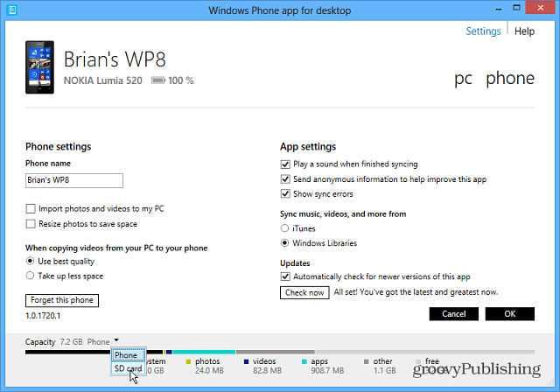Switch to the phone view
The height and width of the screenshot is (392, 560).
[510, 78]
